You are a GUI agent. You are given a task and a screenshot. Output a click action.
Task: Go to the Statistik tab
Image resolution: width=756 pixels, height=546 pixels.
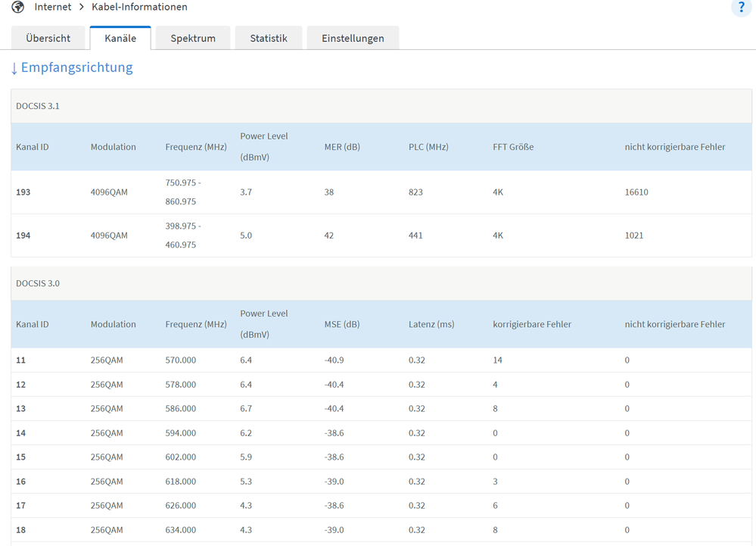[269, 38]
